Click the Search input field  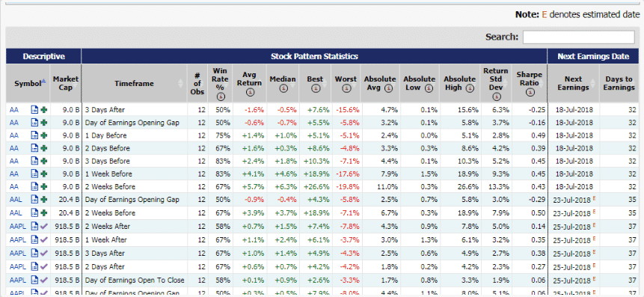(579, 37)
